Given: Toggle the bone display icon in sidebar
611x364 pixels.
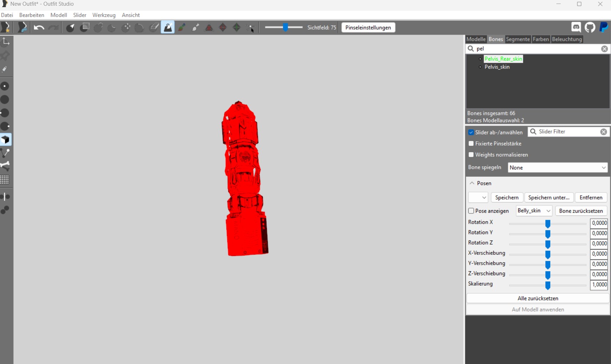Looking at the screenshot, I should click(x=5, y=166).
